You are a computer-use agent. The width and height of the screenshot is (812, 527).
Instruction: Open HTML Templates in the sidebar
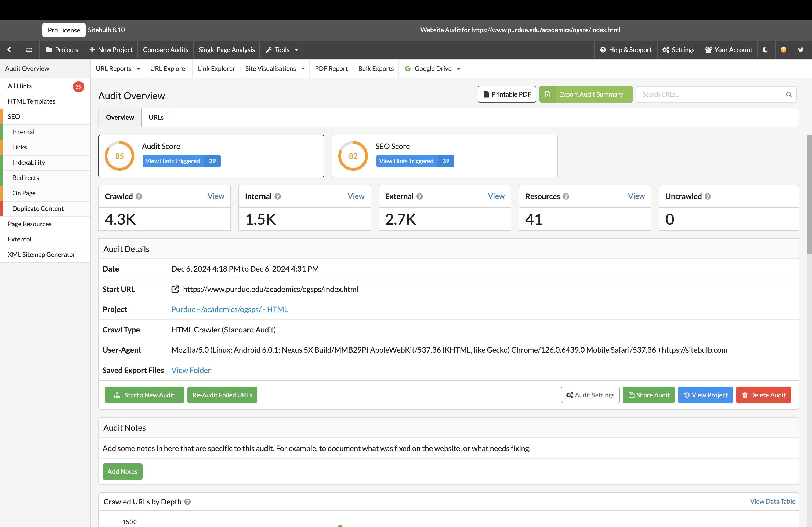pyautogui.click(x=45, y=101)
